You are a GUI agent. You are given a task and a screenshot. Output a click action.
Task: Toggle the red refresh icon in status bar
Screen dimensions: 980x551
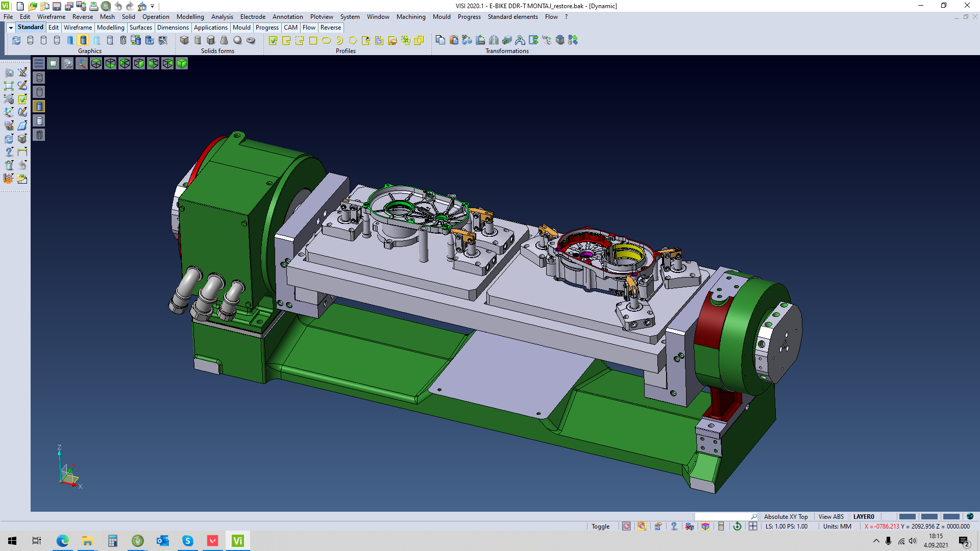(626, 527)
